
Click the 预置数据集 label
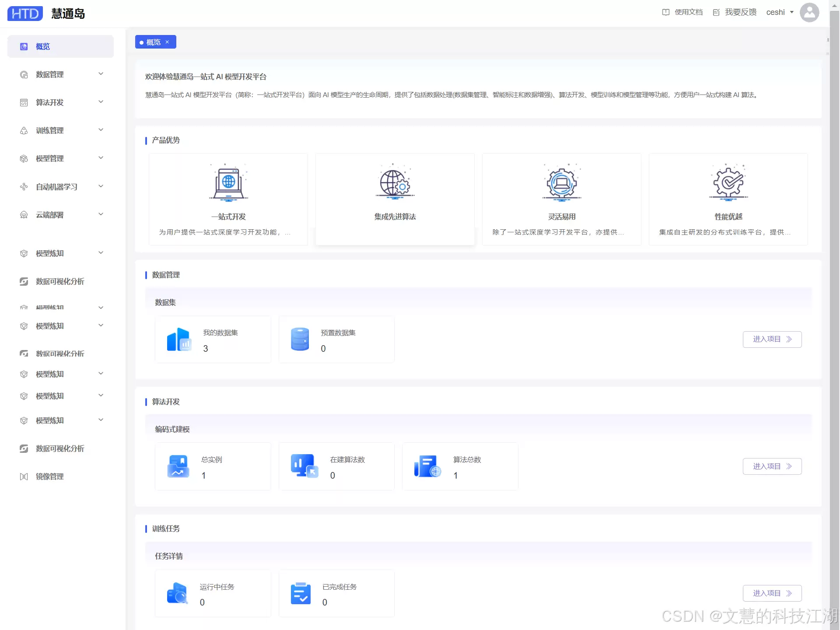[x=338, y=333]
